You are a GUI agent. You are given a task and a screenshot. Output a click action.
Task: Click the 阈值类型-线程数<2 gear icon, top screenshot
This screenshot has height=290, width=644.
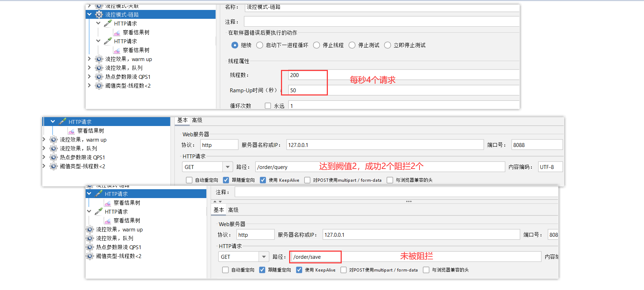[99, 86]
